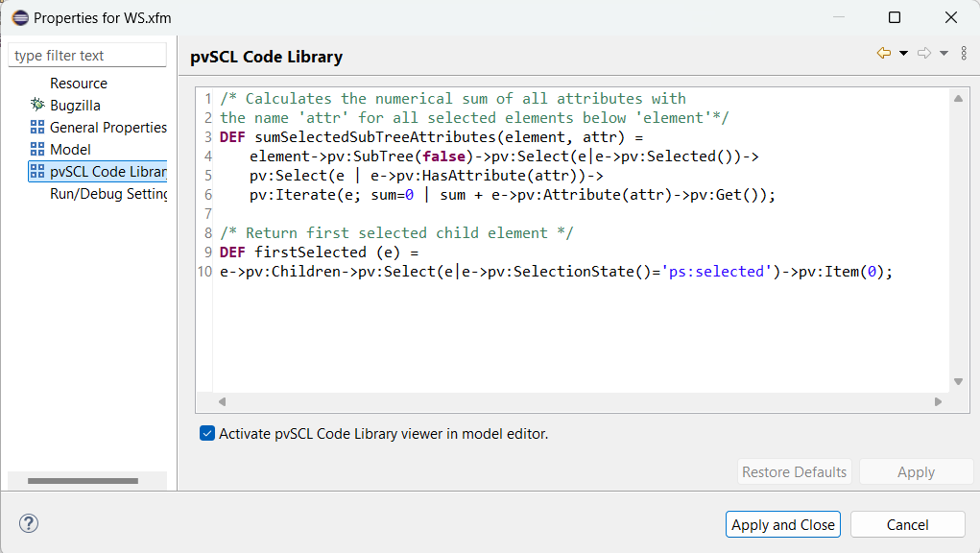Click the Model page icon
Viewport: 980px width, 553px height.
(x=36, y=149)
